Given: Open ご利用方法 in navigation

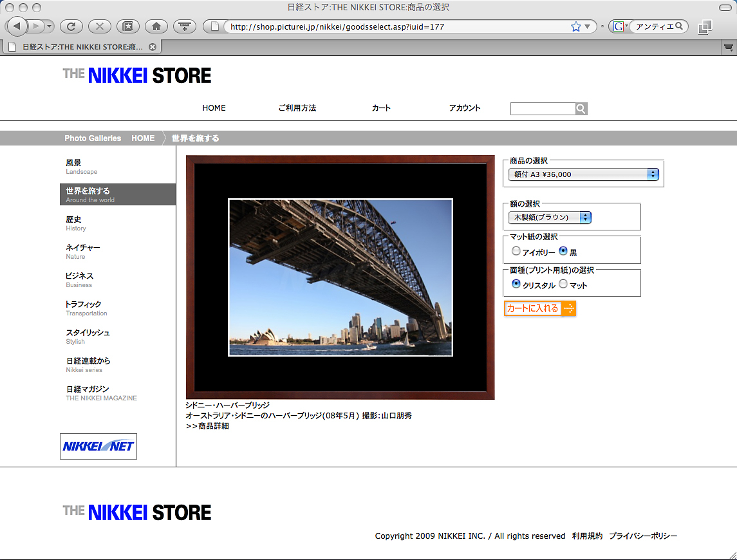Looking at the screenshot, I should click(297, 108).
